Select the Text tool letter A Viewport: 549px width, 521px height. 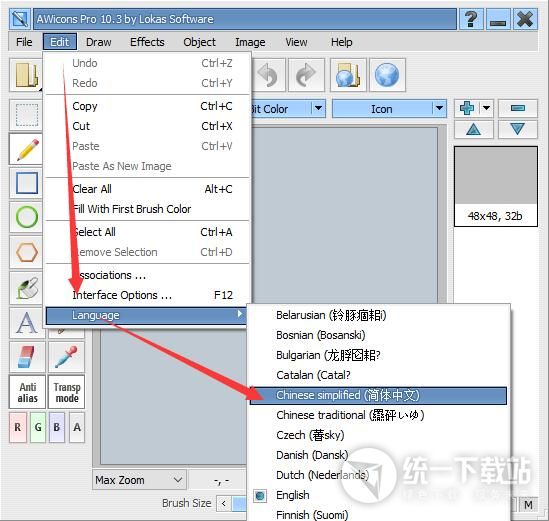click(x=27, y=322)
